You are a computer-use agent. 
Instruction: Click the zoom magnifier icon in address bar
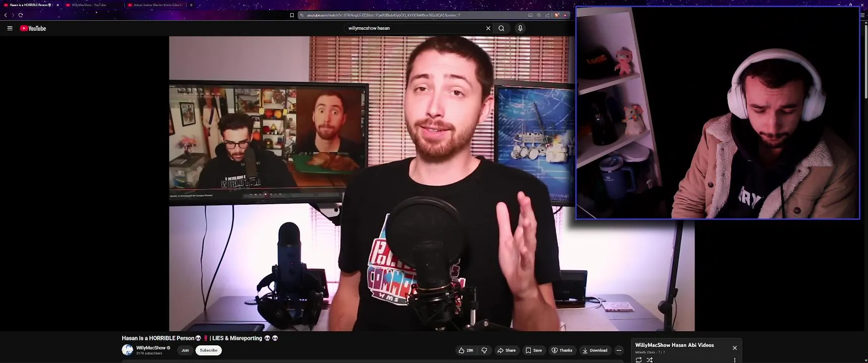click(x=539, y=15)
